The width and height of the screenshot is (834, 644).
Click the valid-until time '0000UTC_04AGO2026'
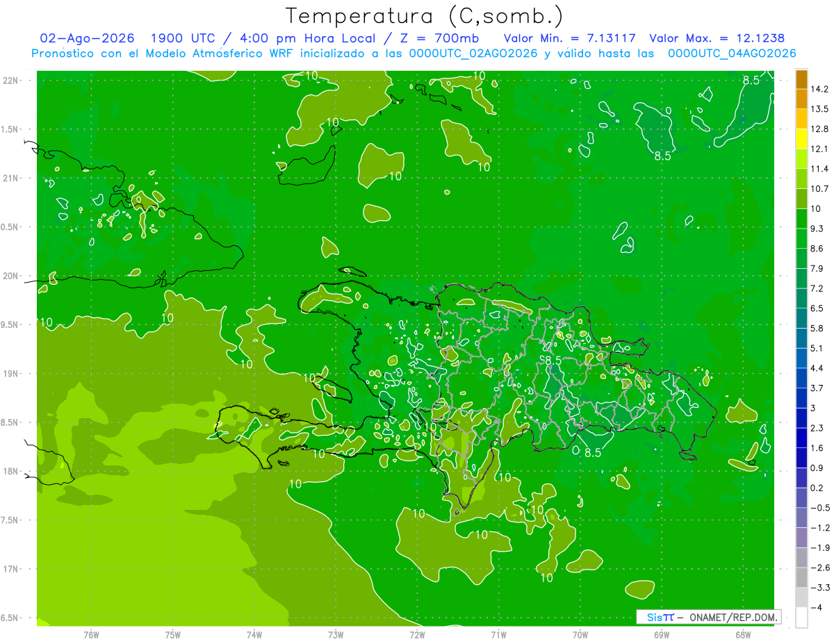[x=732, y=53]
